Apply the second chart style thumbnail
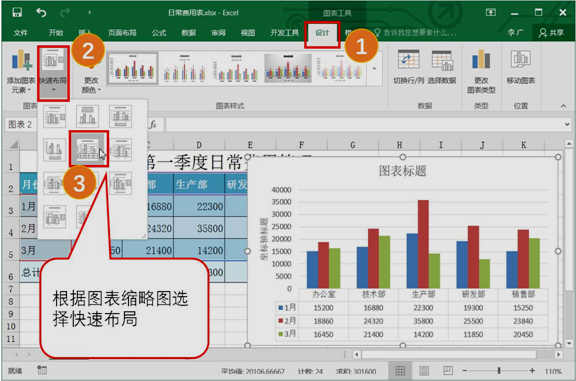 pyautogui.click(x=184, y=68)
